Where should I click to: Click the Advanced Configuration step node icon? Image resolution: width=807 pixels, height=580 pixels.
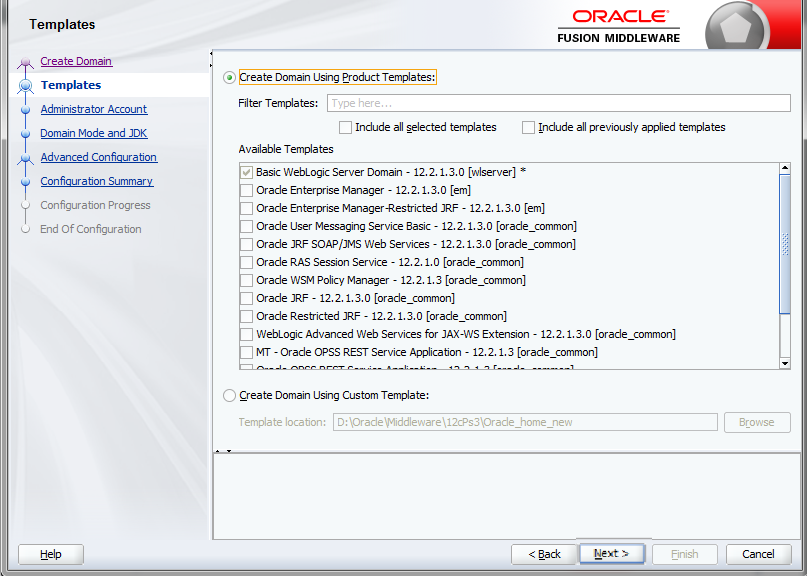[25, 158]
